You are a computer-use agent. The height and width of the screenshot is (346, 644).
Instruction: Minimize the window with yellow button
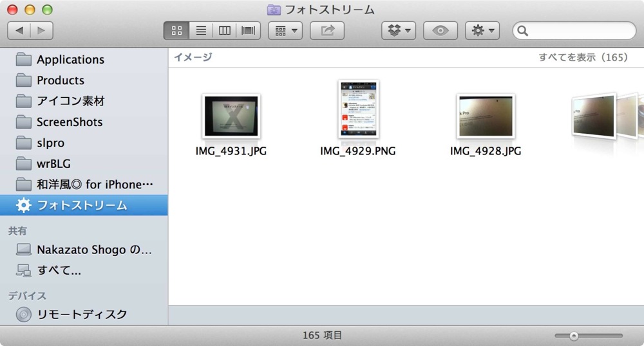tap(30, 10)
